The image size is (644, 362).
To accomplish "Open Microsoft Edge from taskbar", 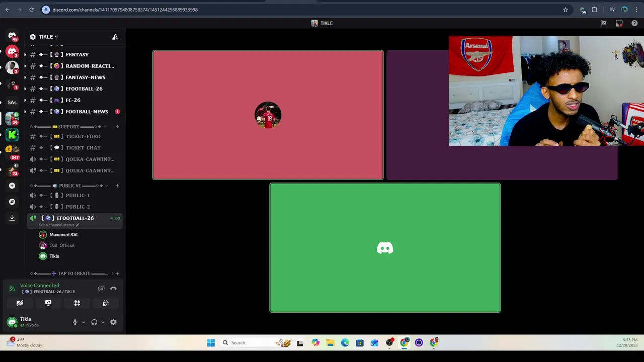I will [345, 343].
